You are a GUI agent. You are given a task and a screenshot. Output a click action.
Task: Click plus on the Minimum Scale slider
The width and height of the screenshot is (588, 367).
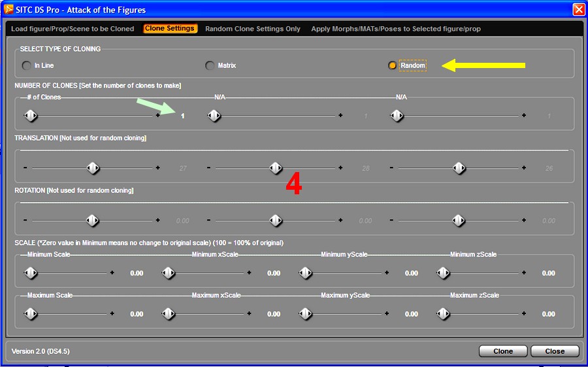(x=112, y=273)
